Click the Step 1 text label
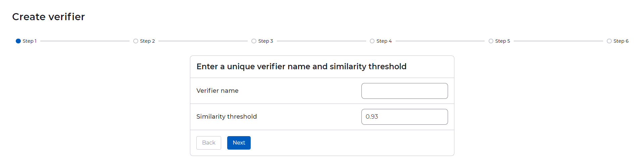644x159 pixels. coord(30,41)
